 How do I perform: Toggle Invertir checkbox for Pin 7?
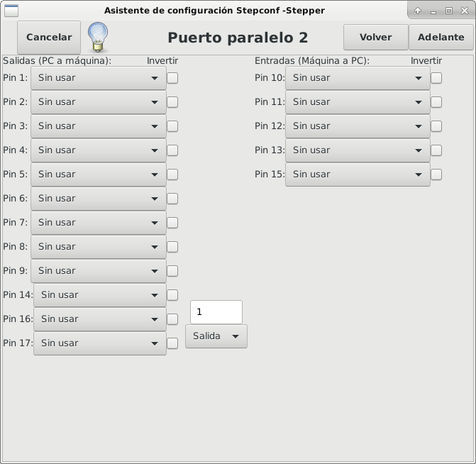[x=172, y=223]
